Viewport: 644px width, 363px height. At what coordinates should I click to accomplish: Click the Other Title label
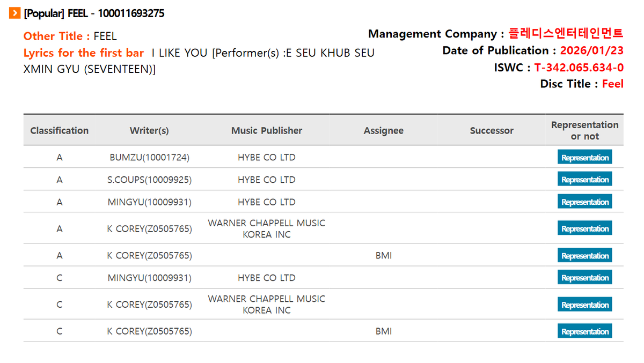57,36
